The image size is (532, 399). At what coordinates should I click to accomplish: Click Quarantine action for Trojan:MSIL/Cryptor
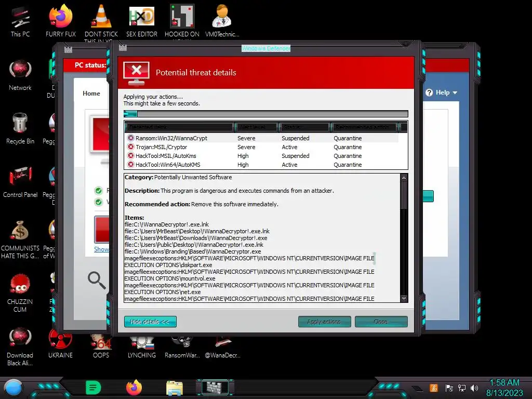tap(348, 147)
